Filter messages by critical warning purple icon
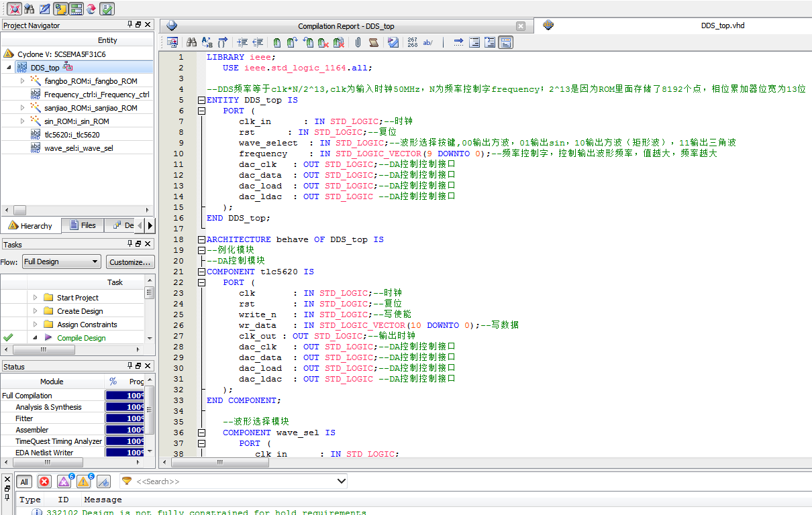 pos(64,481)
